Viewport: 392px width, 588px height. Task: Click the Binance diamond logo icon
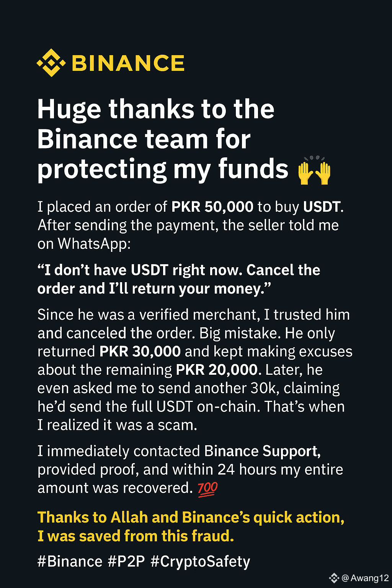tap(51, 63)
